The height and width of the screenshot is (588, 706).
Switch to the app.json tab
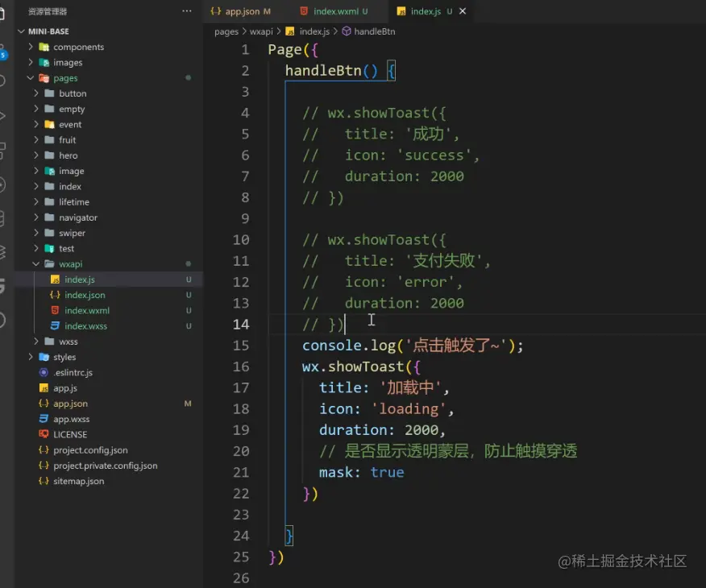(x=243, y=11)
